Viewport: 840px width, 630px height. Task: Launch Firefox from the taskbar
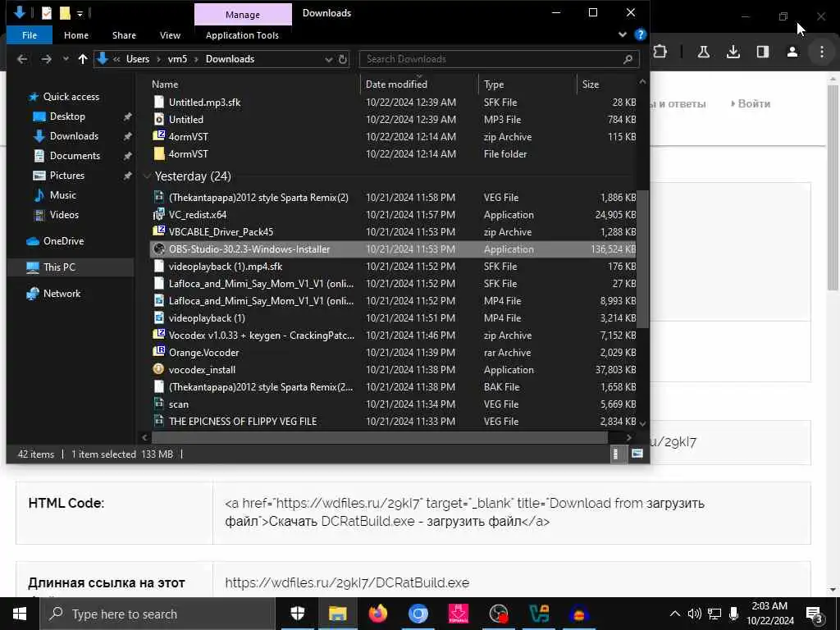point(377,614)
